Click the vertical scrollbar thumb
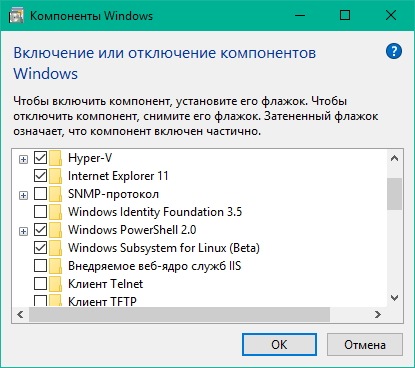Viewport: 415px width, 368px height. point(394,194)
